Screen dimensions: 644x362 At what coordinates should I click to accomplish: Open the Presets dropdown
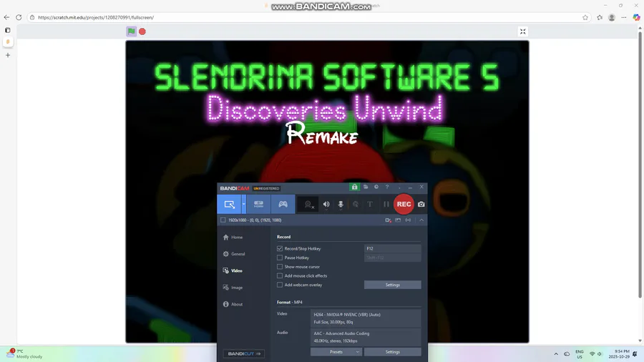(x=336, y=352)
